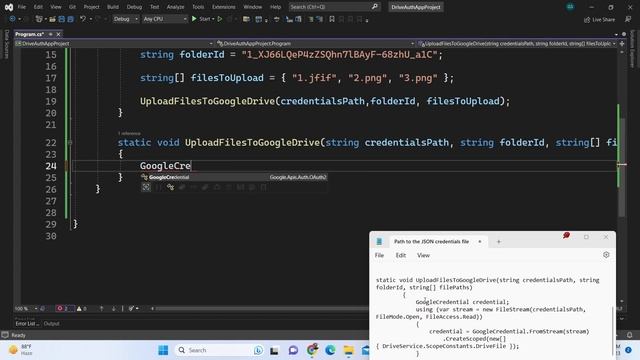The image size is (640, 360).
Task: Collapse the method outlining toggle on line 22
Action: [x=70, y=142]
